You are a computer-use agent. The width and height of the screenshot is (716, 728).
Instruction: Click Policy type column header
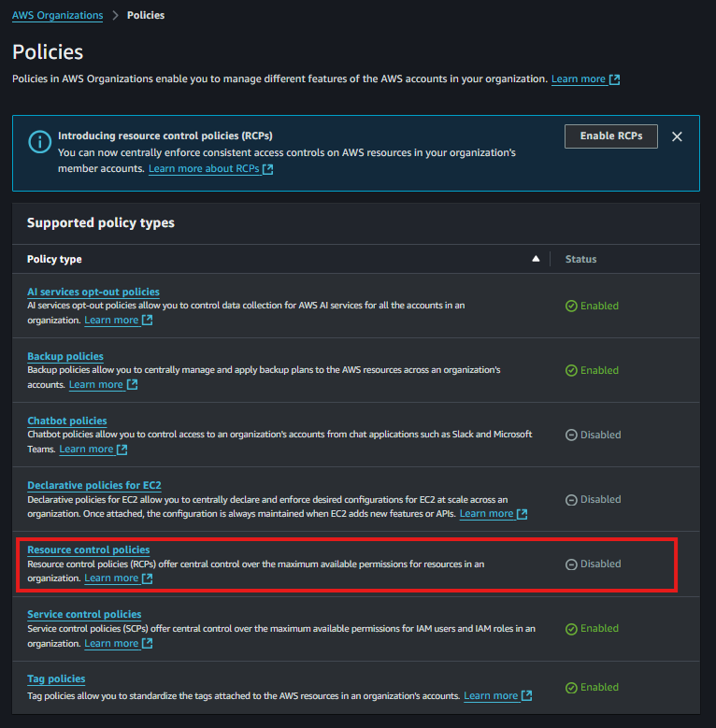(54, 259)
